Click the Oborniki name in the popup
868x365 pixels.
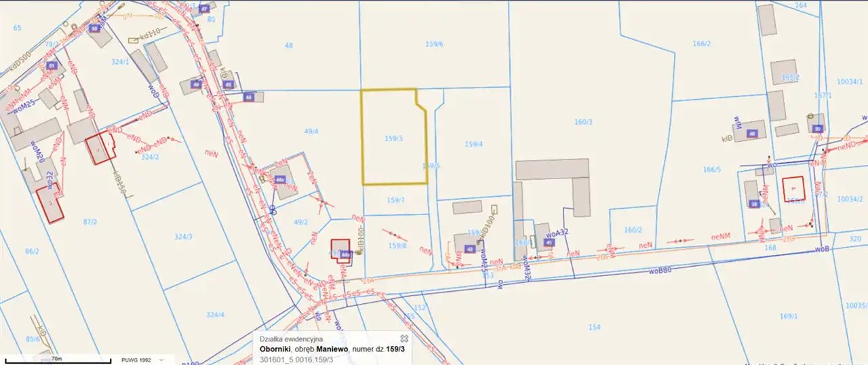tap(279, 349)
